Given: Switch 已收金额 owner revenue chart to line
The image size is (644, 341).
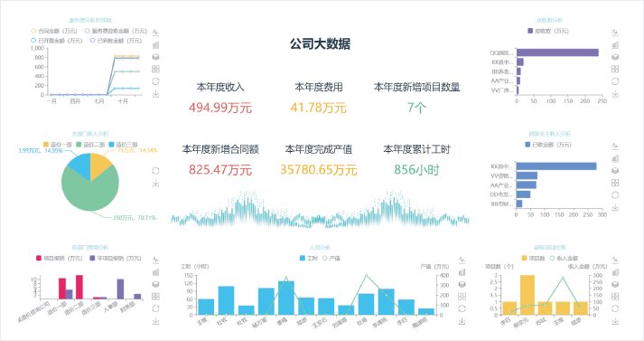Looking at the screenshot, I should pyautogui.click(x=615, y=146).
